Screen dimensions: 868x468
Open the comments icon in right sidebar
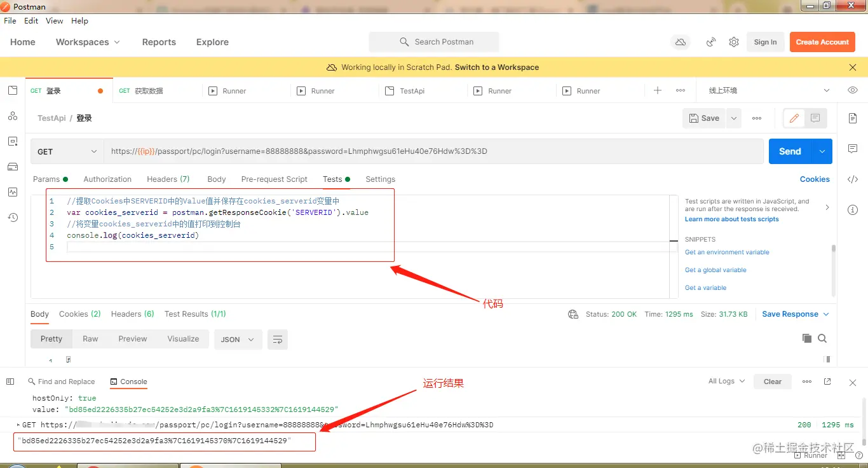coord(853,149)
